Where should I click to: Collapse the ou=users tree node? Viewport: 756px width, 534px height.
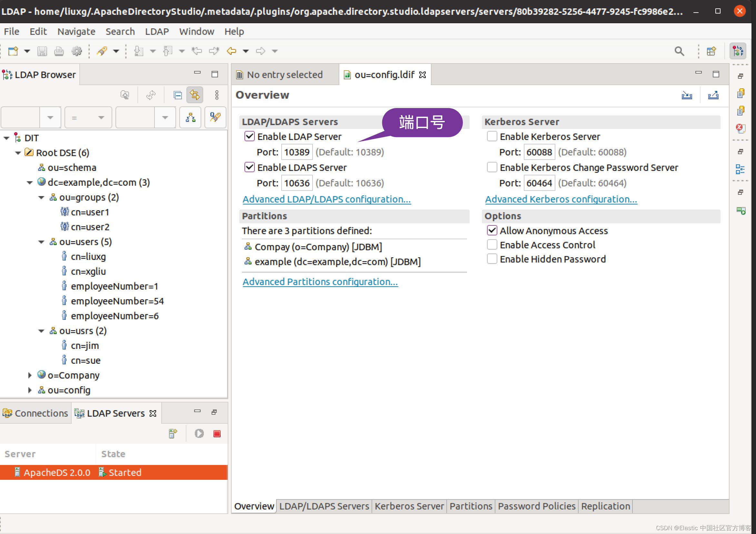click(41, 242)
